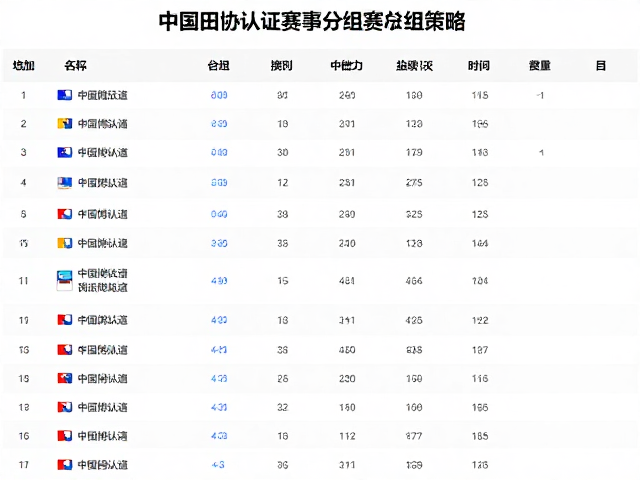
Task: Click the flag icon in the row showing 230
Action: [64, 378]
